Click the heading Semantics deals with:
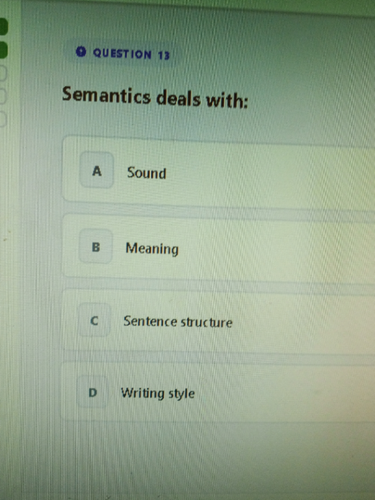Screen dimensions: 375x500 155,97
